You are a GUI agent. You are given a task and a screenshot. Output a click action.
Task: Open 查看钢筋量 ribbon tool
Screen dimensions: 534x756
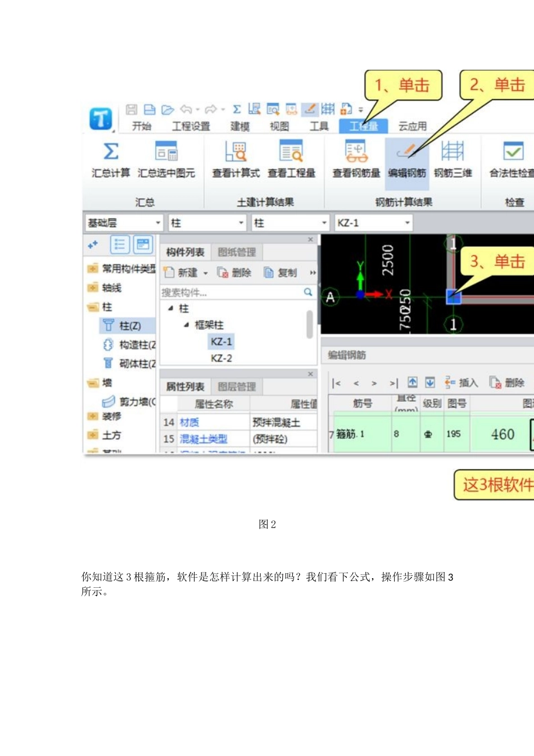pyautogui.click(x=356, y=160)
